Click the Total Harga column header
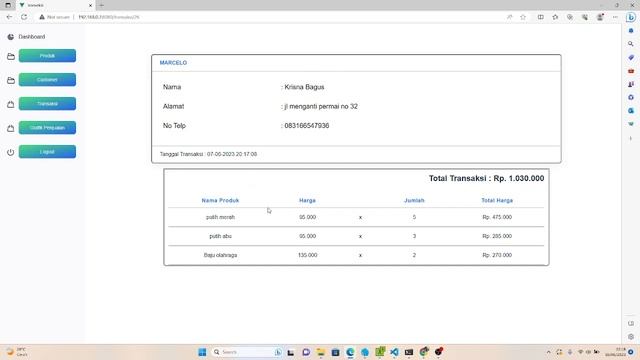This screenshot has height=360, width=640. pos(497,200)
